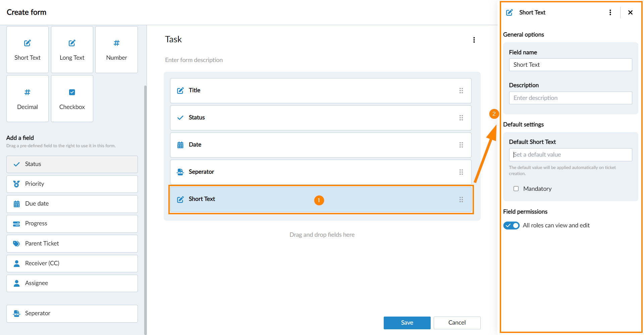Viewport: 644px width, 335px height.
Task: Open the Task form three-dot menu
Action: click(x=474, y=40)
